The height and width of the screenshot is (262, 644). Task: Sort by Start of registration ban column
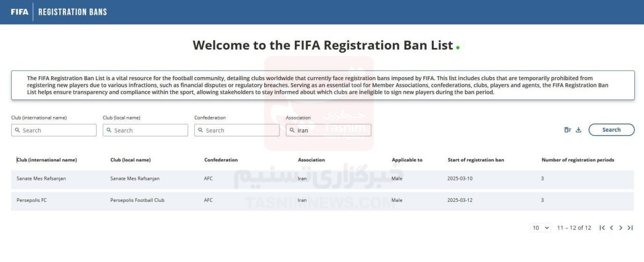pyautogui.click(x=476, y=160)
